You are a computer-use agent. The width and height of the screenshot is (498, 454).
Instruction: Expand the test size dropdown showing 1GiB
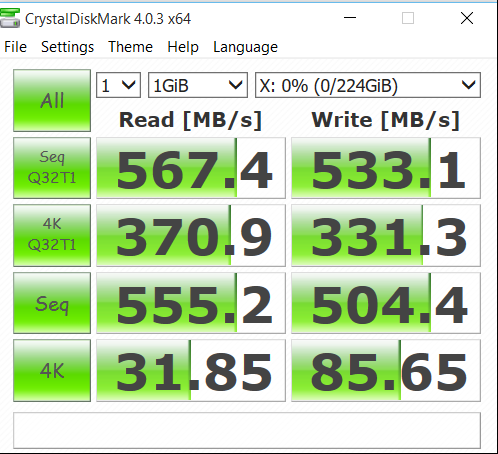[x=198, y=85]
